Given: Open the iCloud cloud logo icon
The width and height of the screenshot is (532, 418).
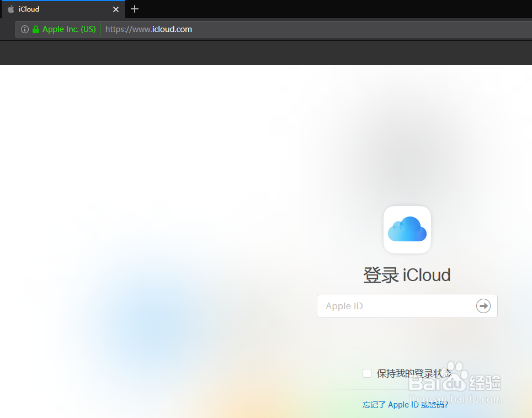Looking at the screenshot, I should click(x=407, y=230).
